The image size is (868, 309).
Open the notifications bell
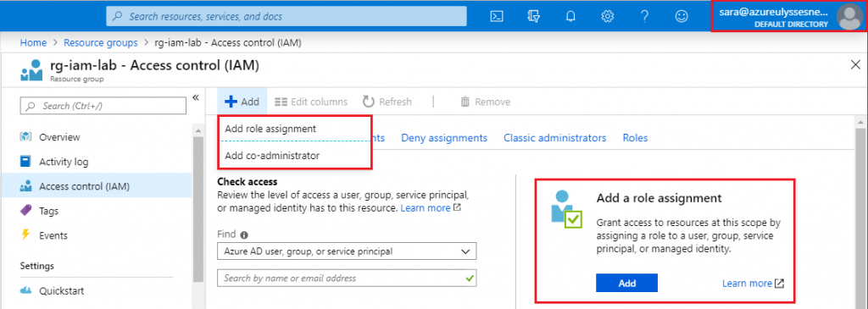tap(570, 17)
